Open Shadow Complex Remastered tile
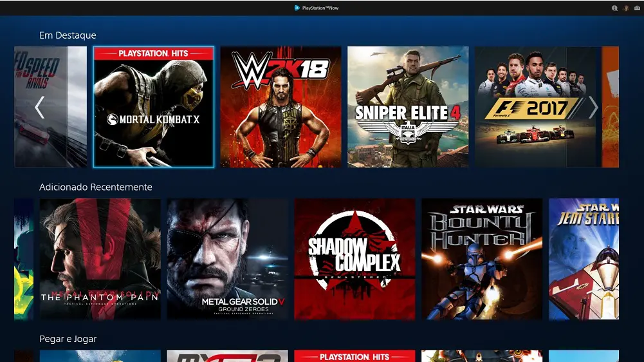644x362 pixels. 354,259
